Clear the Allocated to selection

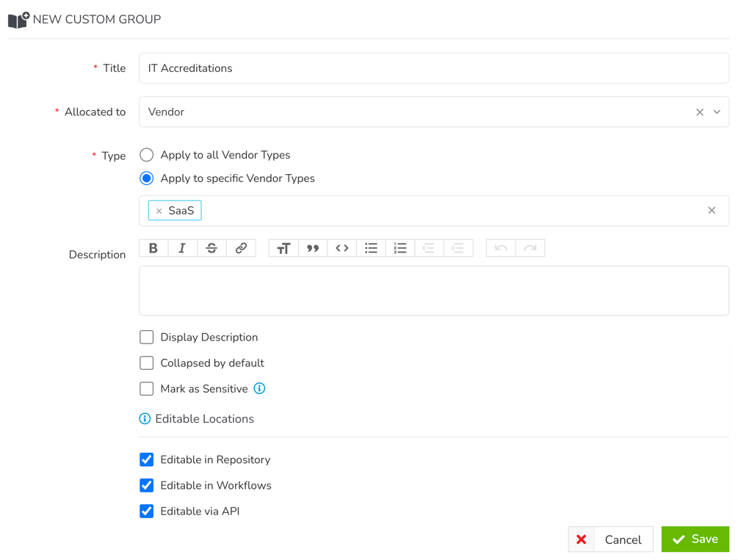(x=700, y=112)
